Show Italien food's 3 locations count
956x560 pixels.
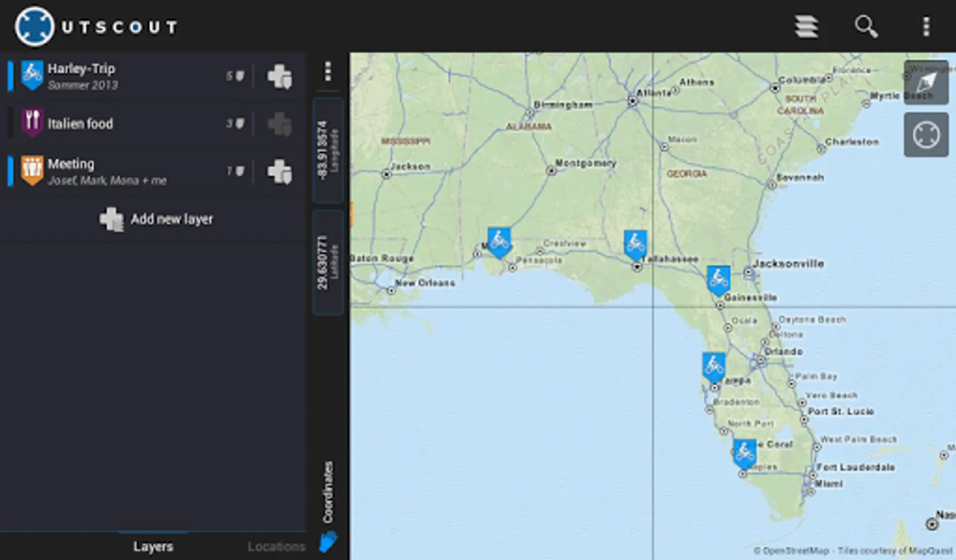(x=235, y=123)
